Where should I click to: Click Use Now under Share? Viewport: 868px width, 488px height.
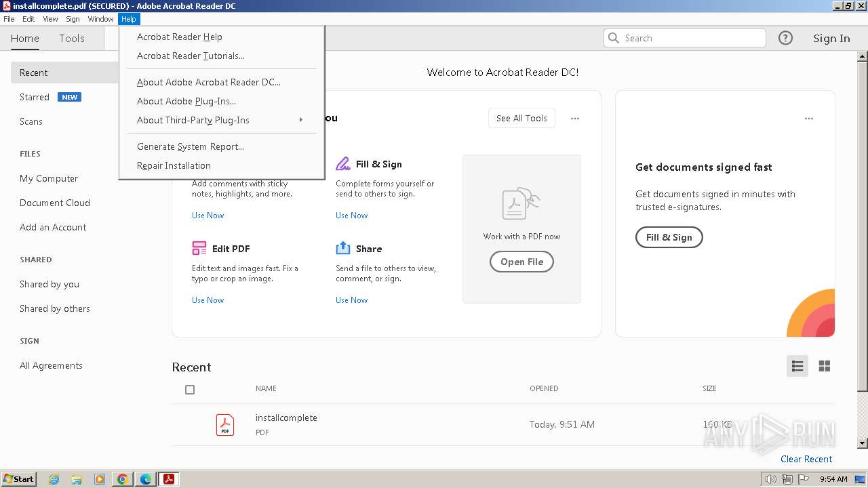pyautogui.click(x=351, y=300)
